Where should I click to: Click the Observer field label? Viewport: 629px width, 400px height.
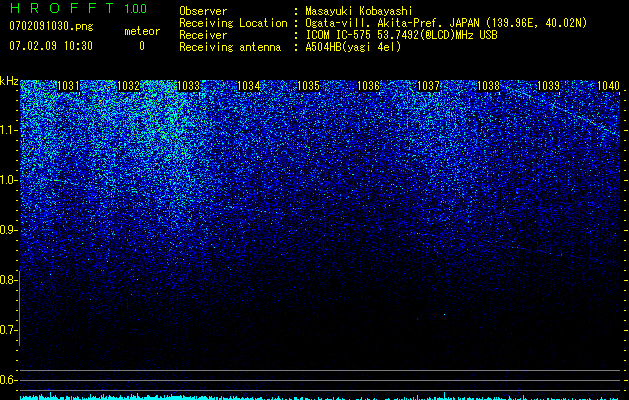click(203, 11)
